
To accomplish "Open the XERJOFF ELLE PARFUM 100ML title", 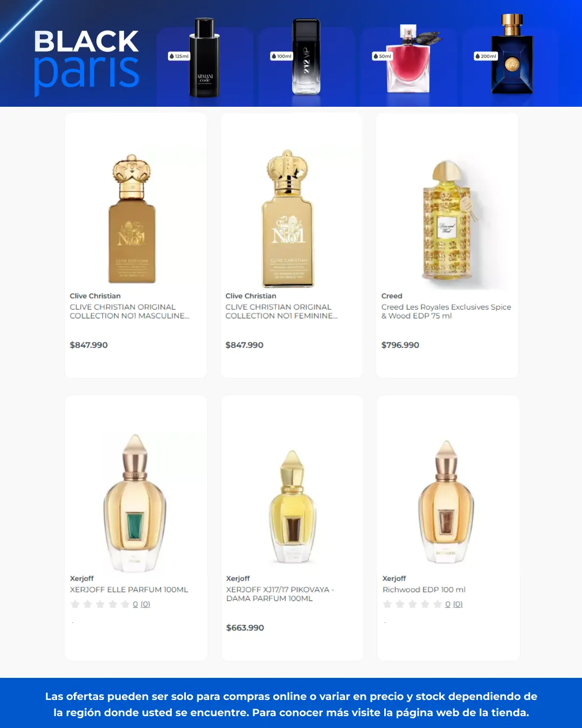I will point(129,589).
